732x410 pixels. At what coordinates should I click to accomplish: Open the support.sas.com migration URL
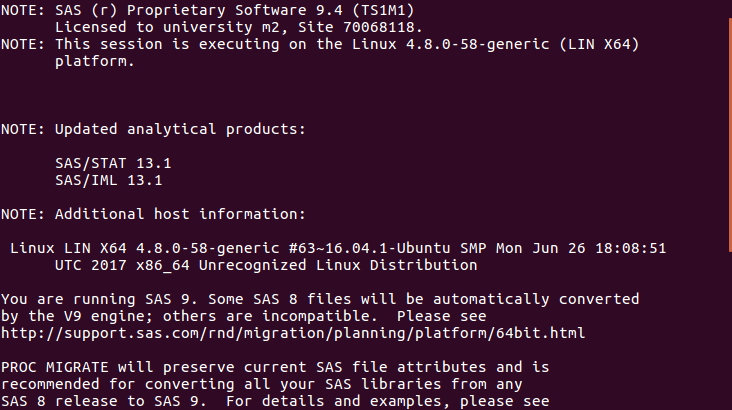point(293,333)
